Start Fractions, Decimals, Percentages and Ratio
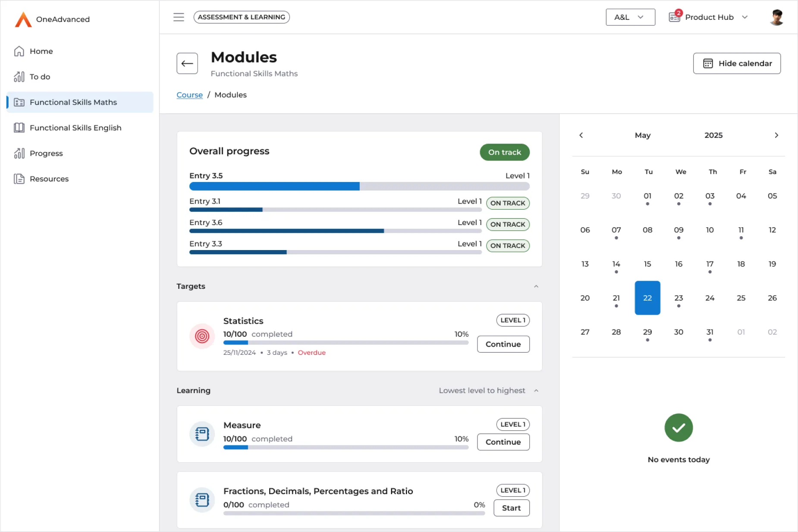 tap(511, 508)
